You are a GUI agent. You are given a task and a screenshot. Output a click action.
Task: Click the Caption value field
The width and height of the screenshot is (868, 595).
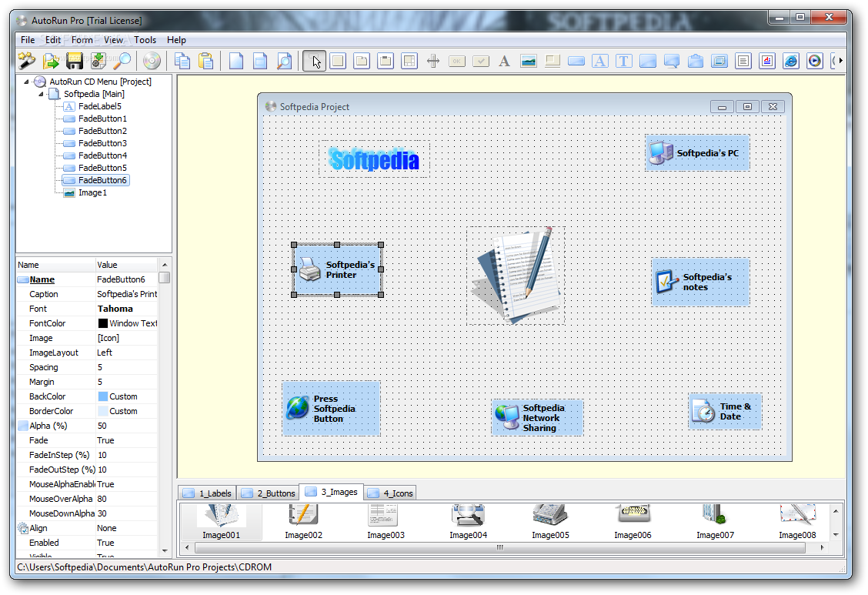127,294
